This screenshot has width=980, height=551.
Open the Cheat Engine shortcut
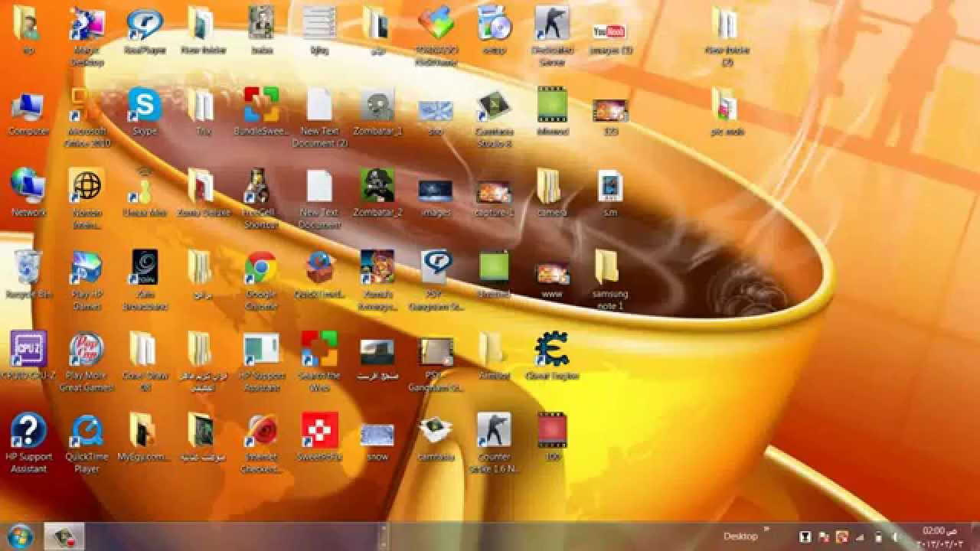pos(552,356)
